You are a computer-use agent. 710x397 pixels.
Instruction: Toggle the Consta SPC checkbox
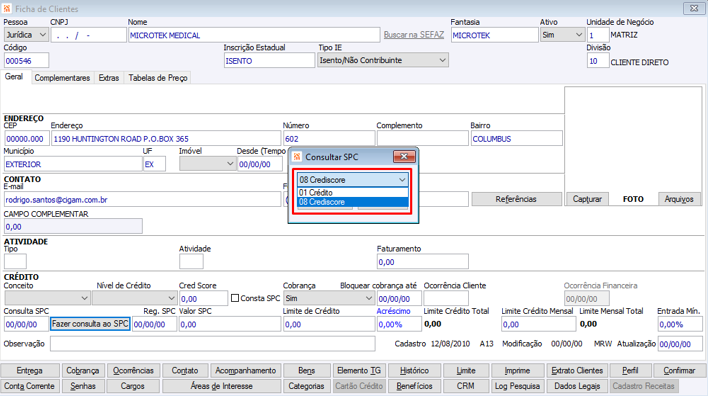[x=235, y=298]
